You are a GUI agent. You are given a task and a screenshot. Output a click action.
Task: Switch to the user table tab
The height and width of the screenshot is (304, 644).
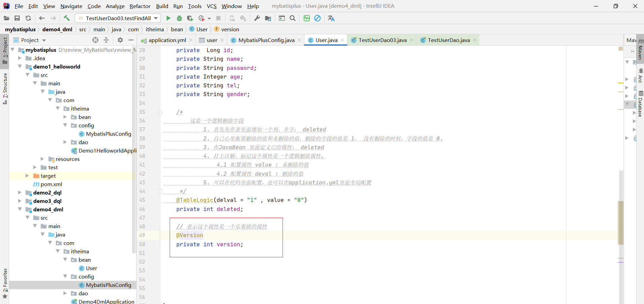[x=212, y=40]
